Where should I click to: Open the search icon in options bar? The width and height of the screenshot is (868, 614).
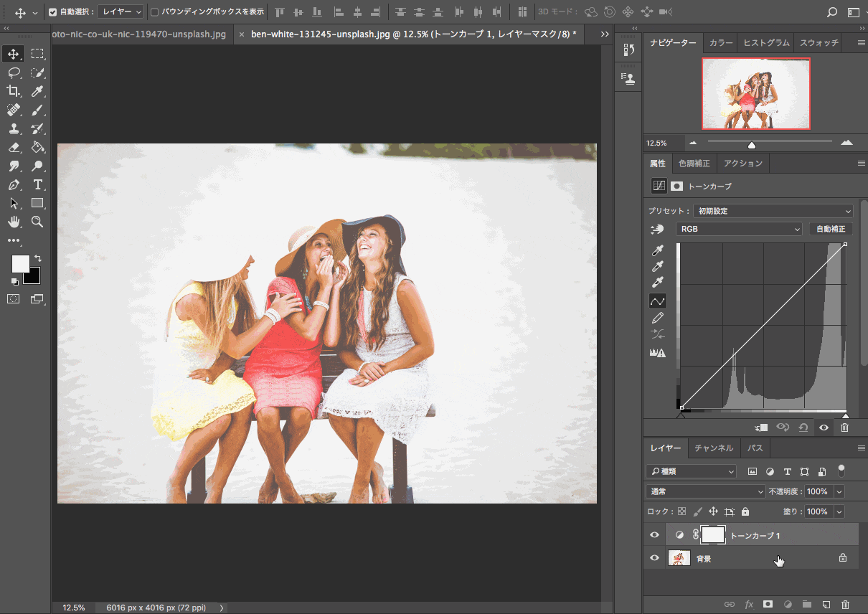click(x=832, y=12)
